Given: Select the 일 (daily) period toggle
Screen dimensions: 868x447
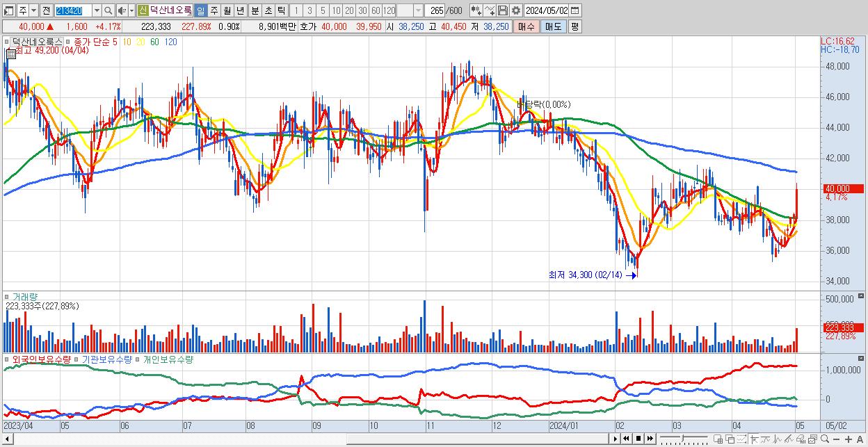Looking at the screenshot, I should [200, 10].
